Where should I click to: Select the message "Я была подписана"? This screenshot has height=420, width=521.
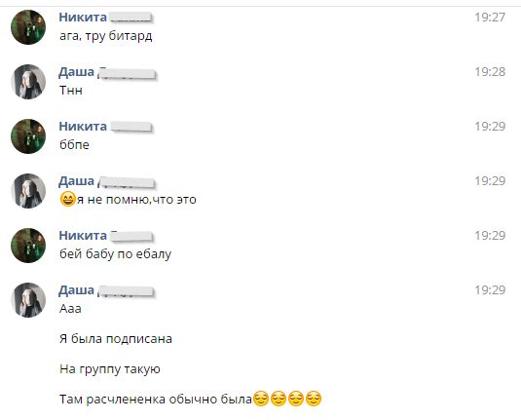pos(116,339)
